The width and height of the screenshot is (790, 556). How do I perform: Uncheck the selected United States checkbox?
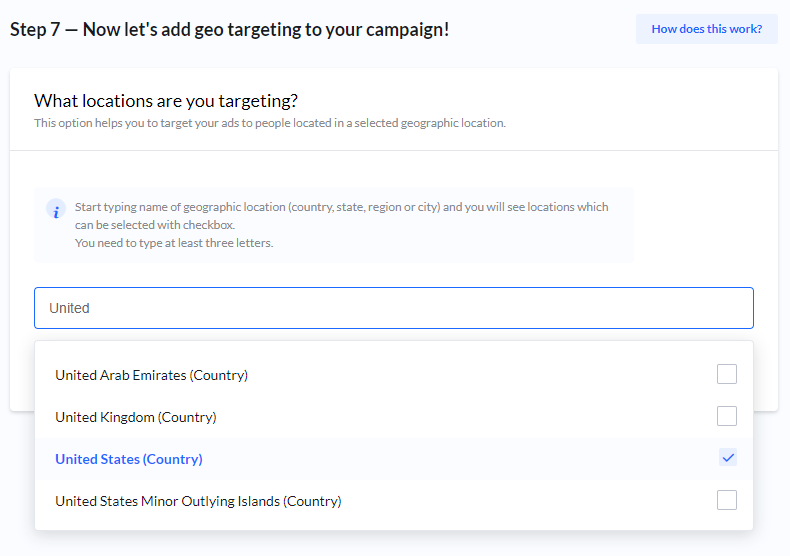point(727,458)
